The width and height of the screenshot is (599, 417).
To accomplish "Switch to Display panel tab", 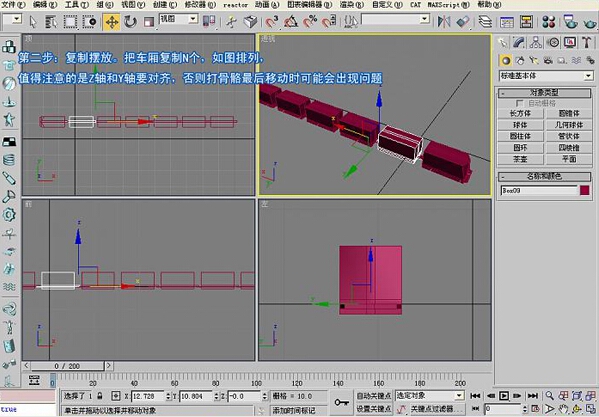I will [x=570, y=42].
